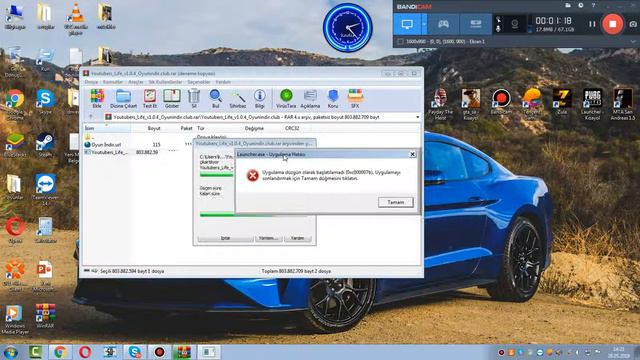Click the Açıklama (Comment) icon in WinRAR
Screen dimensions: 640x360
(310, 99)
